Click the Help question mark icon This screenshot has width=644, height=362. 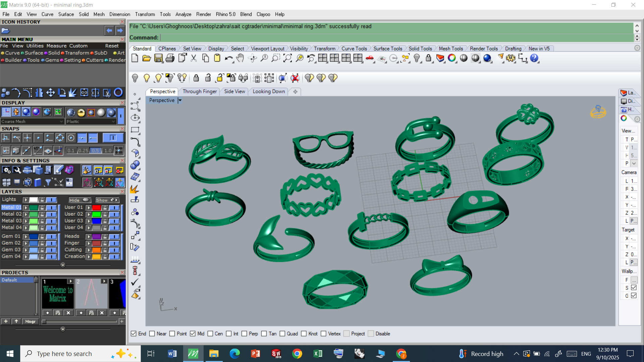pyautogui.click(x=534, y=58)
